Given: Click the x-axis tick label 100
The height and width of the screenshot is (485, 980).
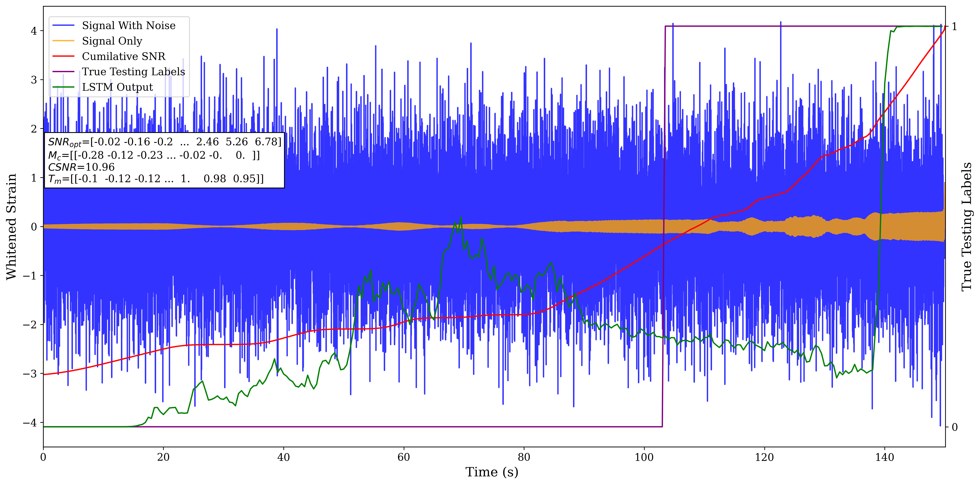Looking at the screenshot, I should click(644, 457).
